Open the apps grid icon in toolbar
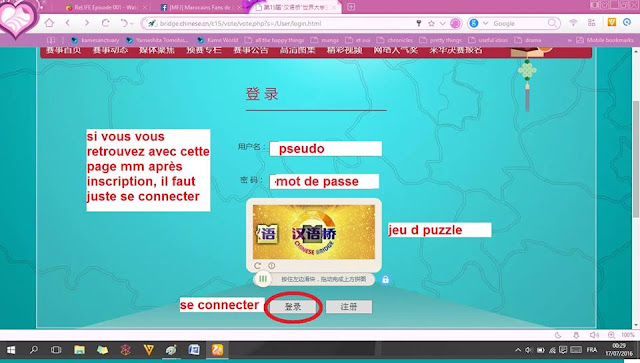 pos(591,23)
